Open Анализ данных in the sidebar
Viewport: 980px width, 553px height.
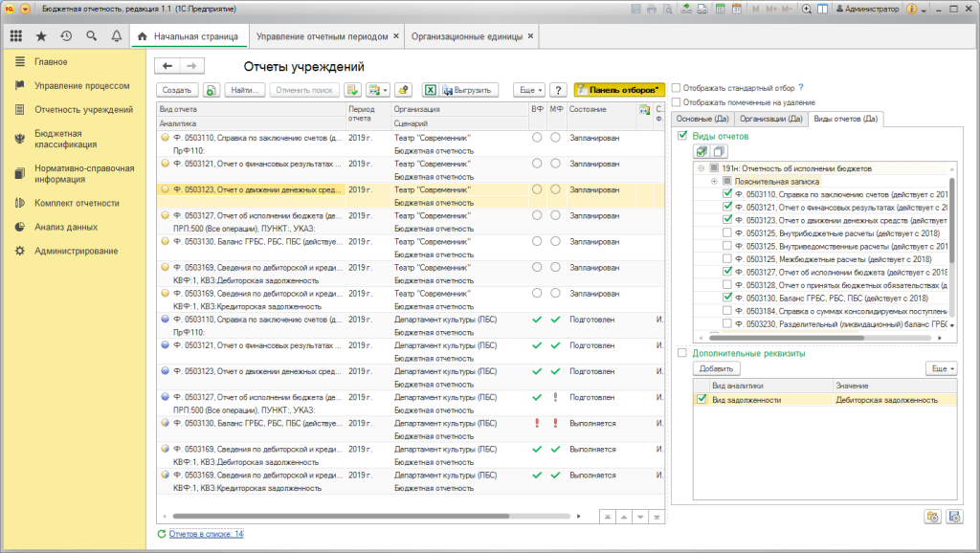pos(66,228)
